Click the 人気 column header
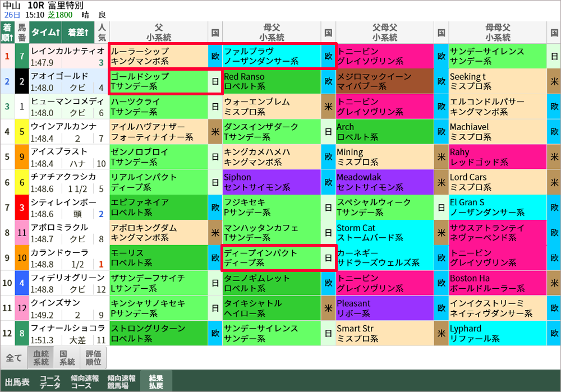 pos(102,33)
